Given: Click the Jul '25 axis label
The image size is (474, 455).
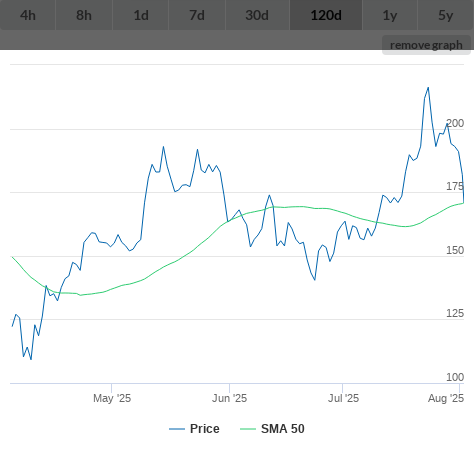Looking at the screenshot, I should coord(343,398).
